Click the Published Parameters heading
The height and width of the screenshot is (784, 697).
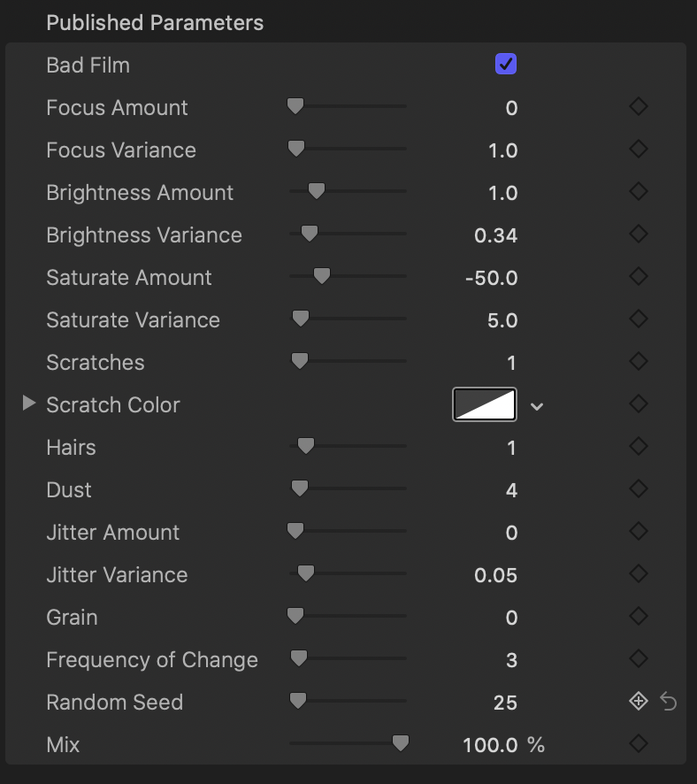click(155, 23)
